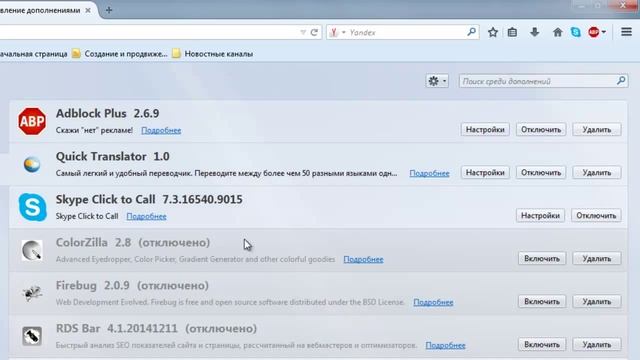The width and height of the screenshot is (640, 360).
Task: Remove Quick Translator with Удалить
Action: pyautogui.click(x=596, y=173)
